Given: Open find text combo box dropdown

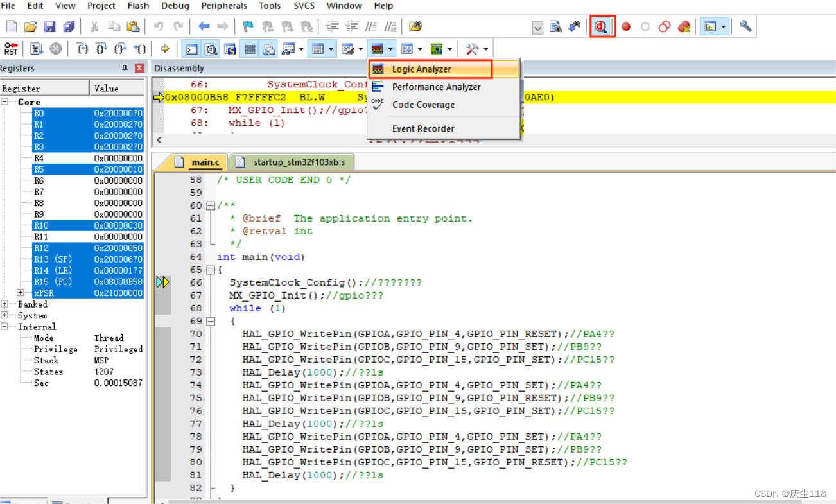Looking at the screenshot, I should [x=538, y=27].
